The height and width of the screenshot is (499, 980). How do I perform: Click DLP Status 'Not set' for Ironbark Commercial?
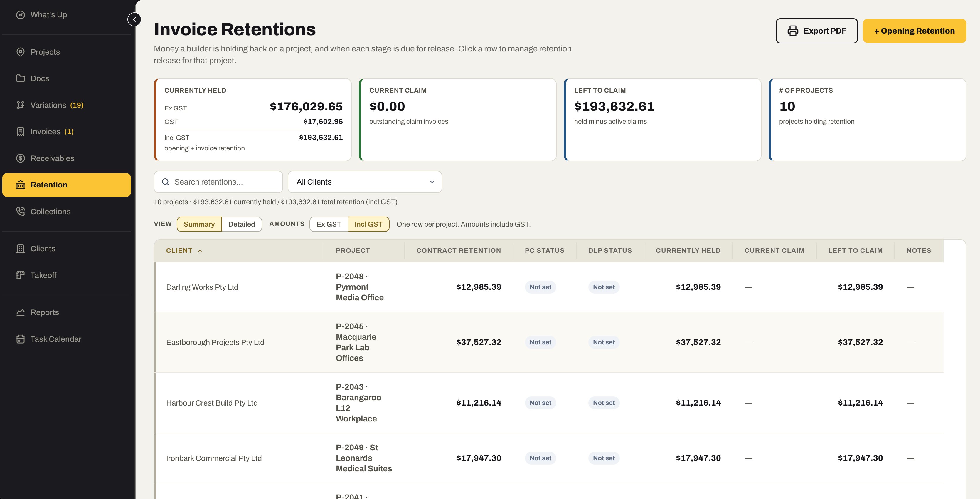604,458
